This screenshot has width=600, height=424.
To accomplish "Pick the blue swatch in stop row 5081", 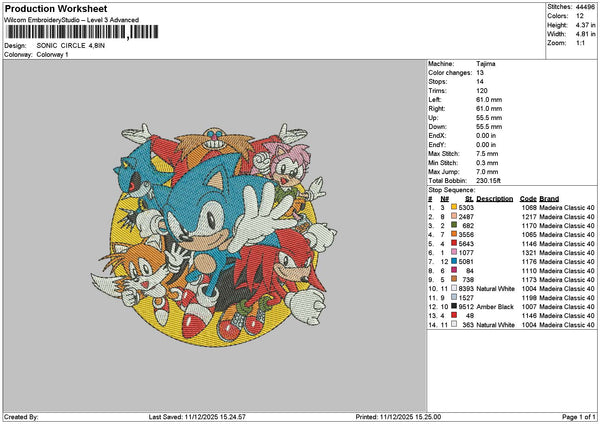I will pos(454,261).
